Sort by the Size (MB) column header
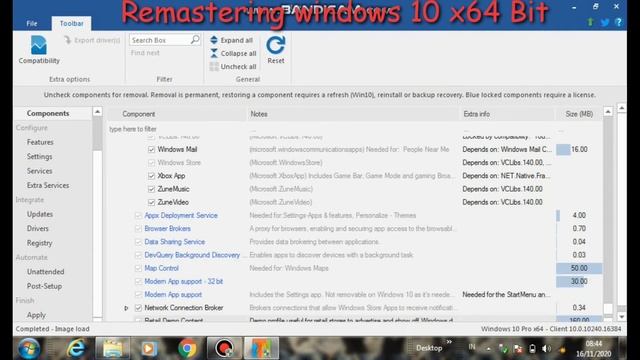Image resolution: width=640 pixels, height=360 pixels. pos(579,114)
